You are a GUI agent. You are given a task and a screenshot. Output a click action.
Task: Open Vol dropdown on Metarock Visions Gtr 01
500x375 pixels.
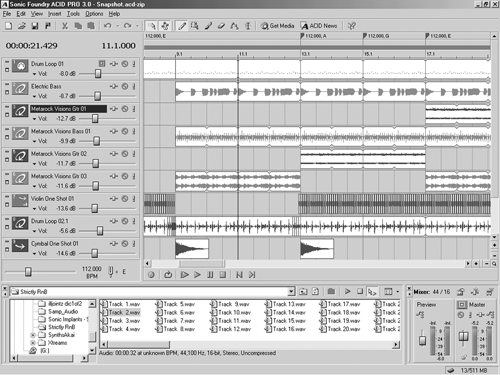pyautogui.click(x=34, y=119)
